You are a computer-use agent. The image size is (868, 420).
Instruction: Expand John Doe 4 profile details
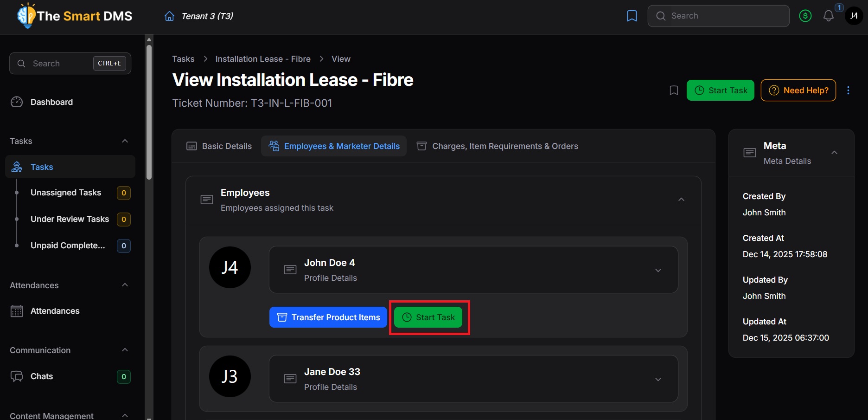(658, 270)
